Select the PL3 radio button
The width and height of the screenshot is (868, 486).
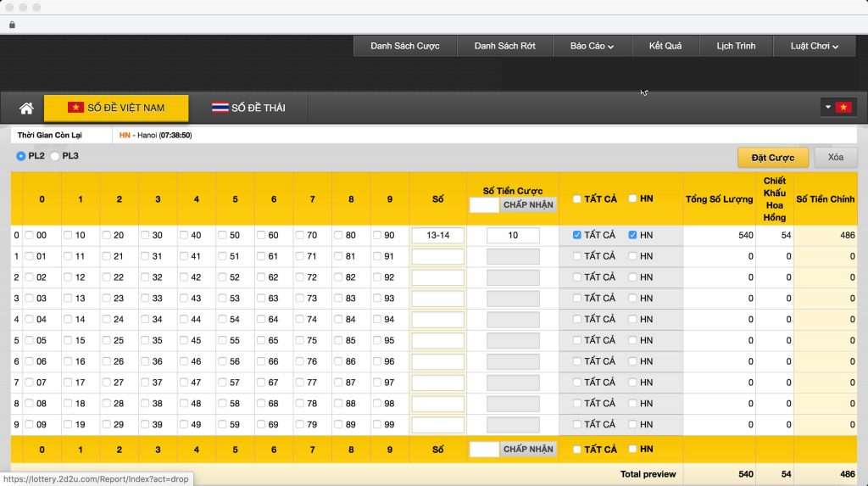[x=55, y=156]
